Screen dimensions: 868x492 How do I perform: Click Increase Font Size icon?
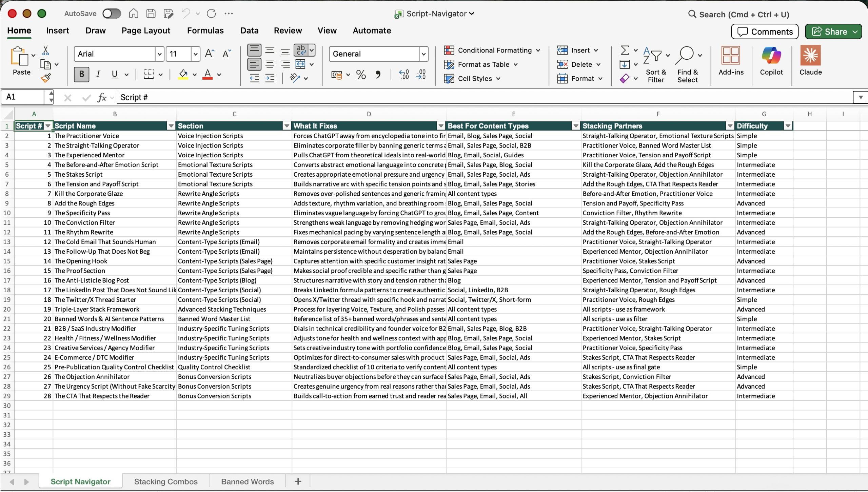(209, 54)
